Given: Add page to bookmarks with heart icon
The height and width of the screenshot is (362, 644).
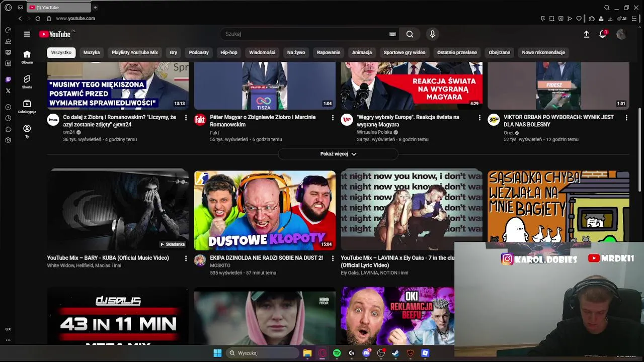Looking at the screenshot, I should (579, 19).
